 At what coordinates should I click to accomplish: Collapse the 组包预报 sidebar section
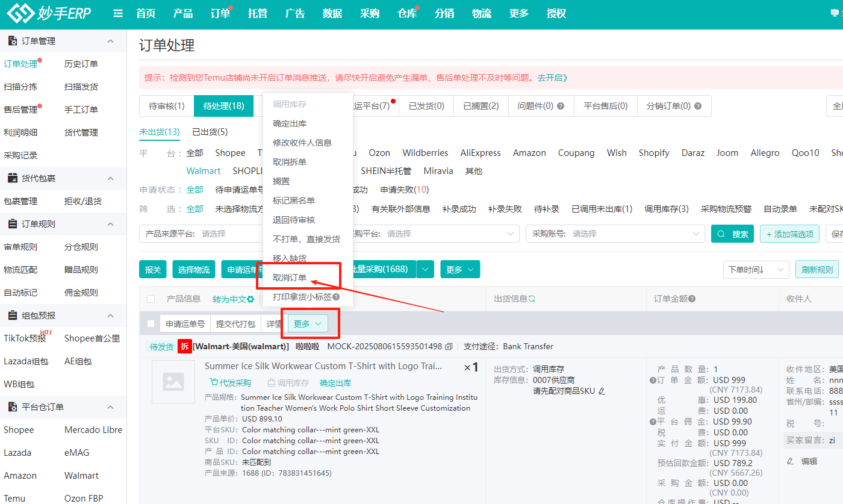point(110,316)
